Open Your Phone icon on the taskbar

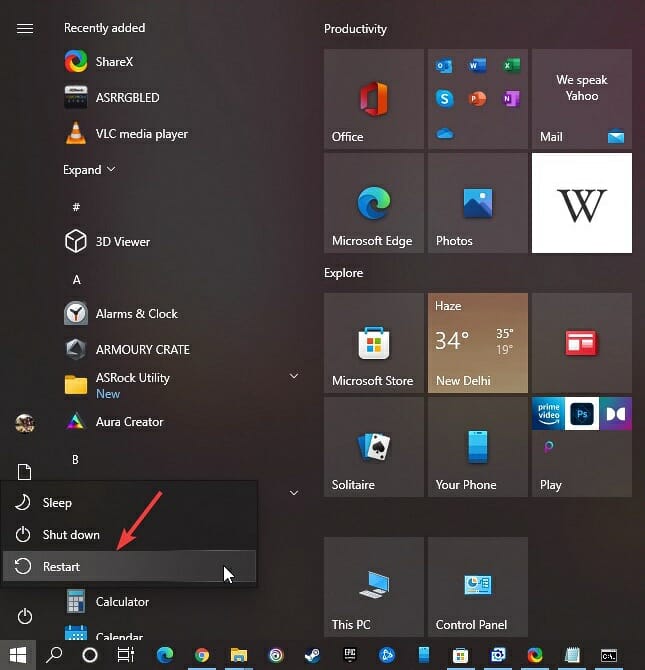(424, 655)
